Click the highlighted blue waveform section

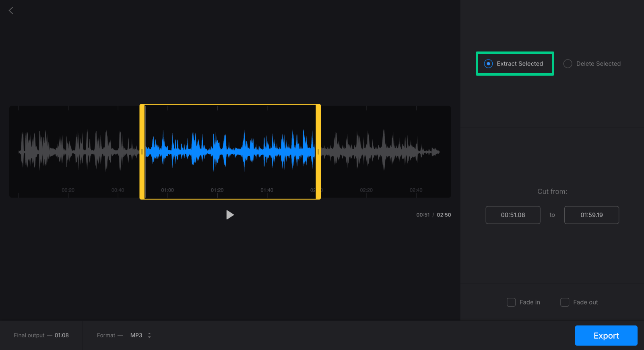[229, 152]
